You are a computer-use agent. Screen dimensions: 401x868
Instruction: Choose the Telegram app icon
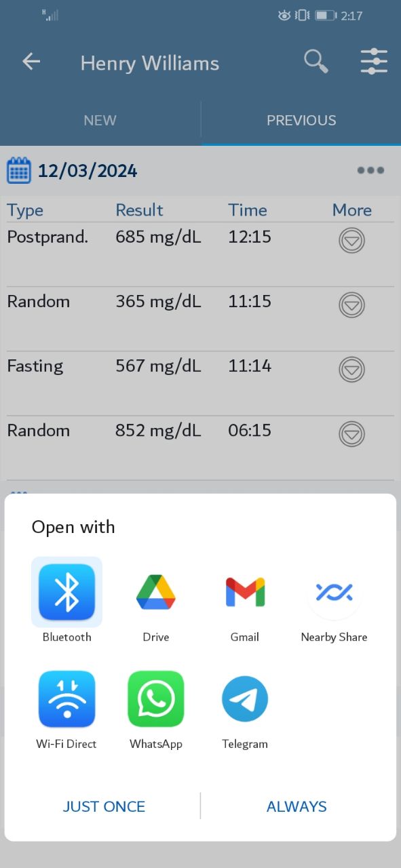245,699
